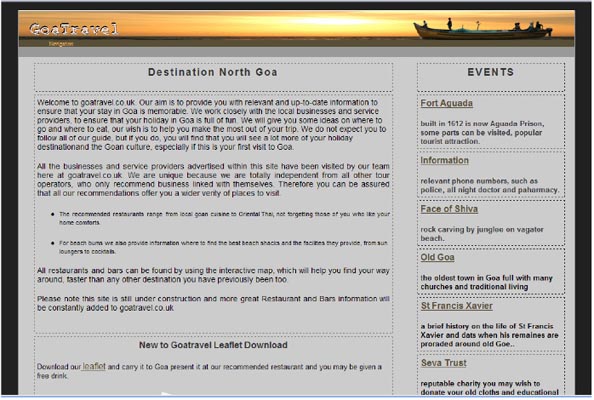Download the leaflet via the leaflet link
The height and width of the screenshot is (400, 594).
point(94,366)
